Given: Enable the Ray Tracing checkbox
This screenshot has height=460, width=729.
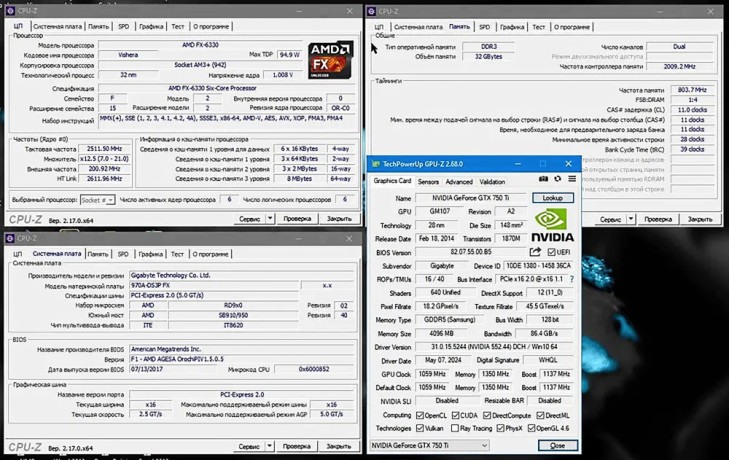Looking at the screenshot, I should (x=455, y=428).
